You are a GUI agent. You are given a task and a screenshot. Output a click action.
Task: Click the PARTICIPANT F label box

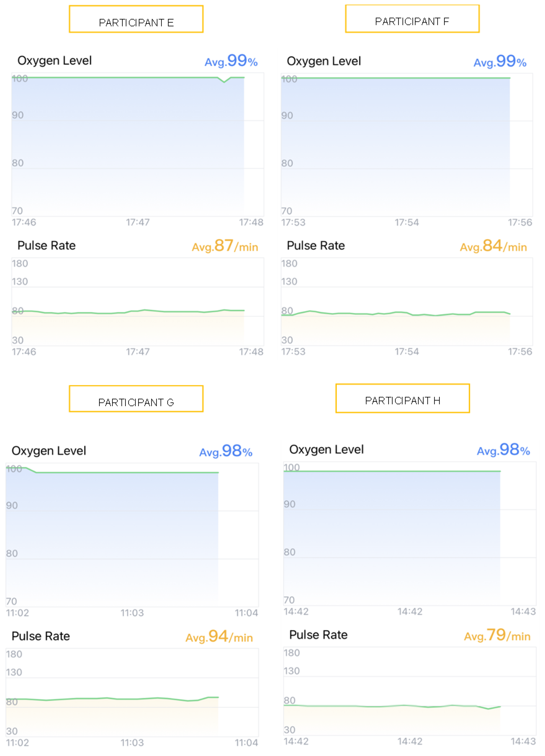[412, 19]
